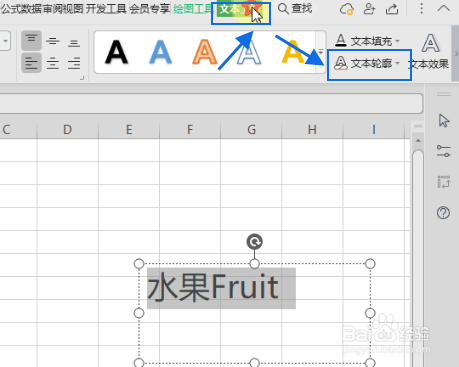Viewport: 459px width, 367px height.
Task: Click the cloud sync status icon
Action: click(x=347, y=9)
